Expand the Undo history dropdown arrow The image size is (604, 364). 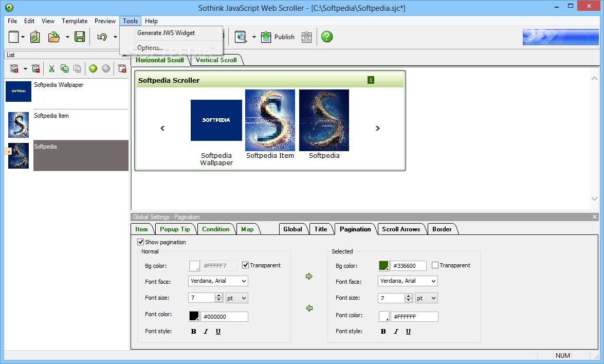[x=115, y=37]
